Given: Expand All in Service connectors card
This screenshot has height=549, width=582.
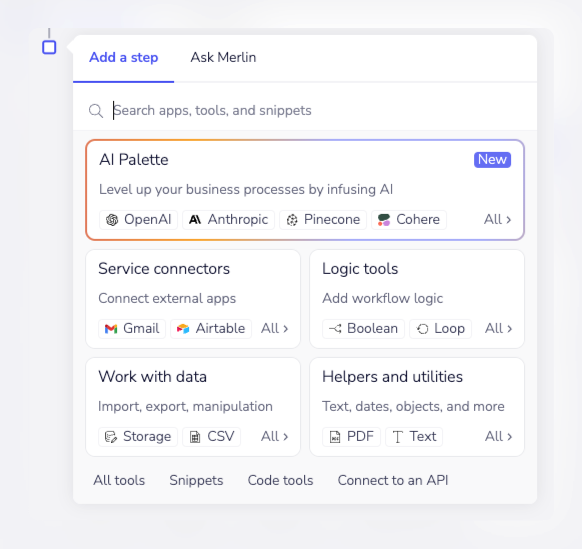Looking at the screenshot, I should (x=275, y=329).
